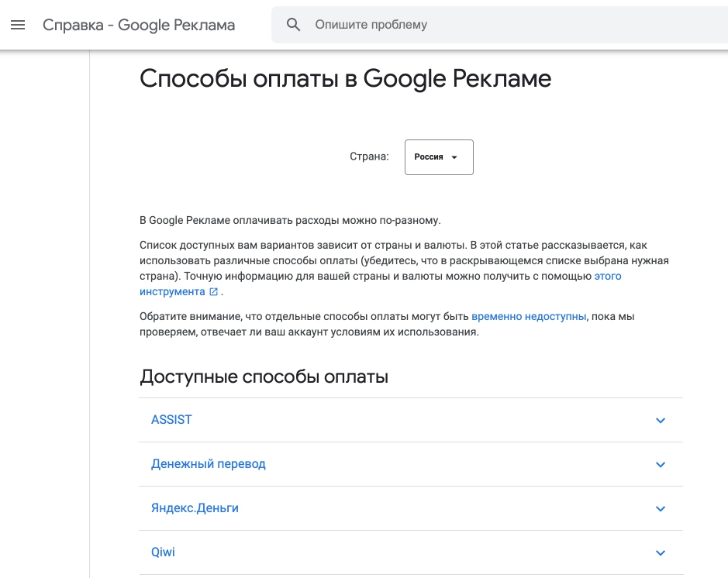Expand the ASSIST payment method section

coord(172,420)
